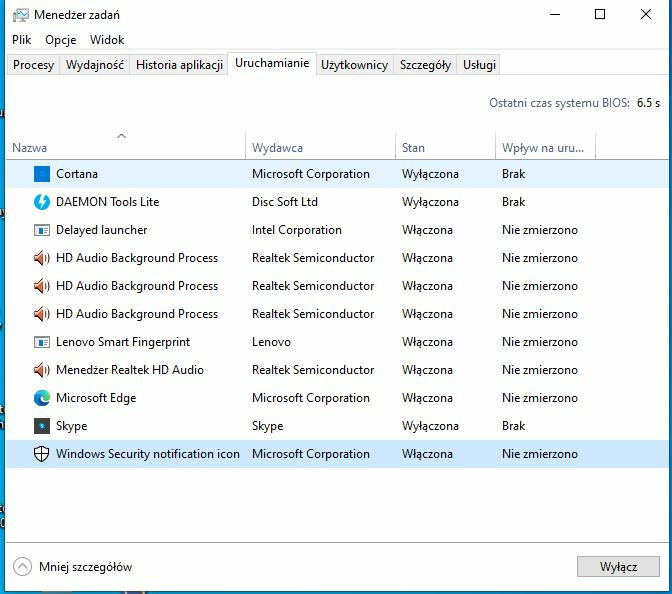This screenshot has width=672, height=594.
Task: Select the DAEMON Tools Lite entry
Action: tap(108, 202)
